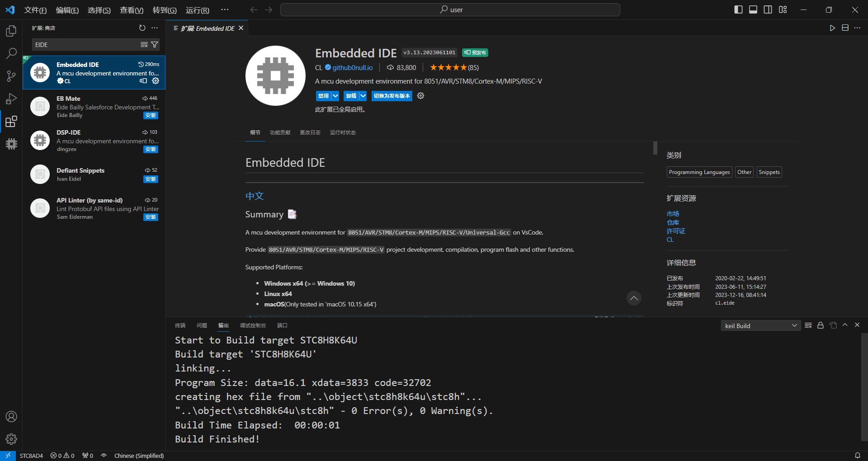Switch to the 问题 panel tab
Image resolution: width=868 pixels, height=461 pixels.
(202, 325)
